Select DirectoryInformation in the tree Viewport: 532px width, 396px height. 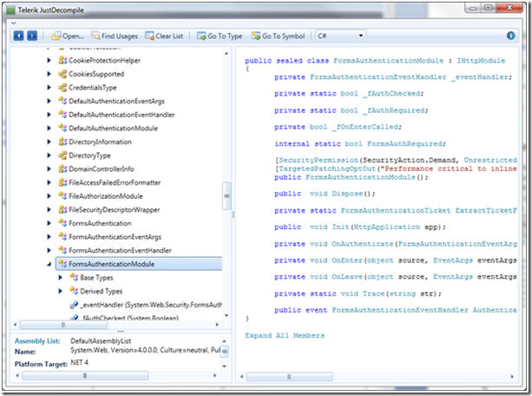(x=100, y=142)
